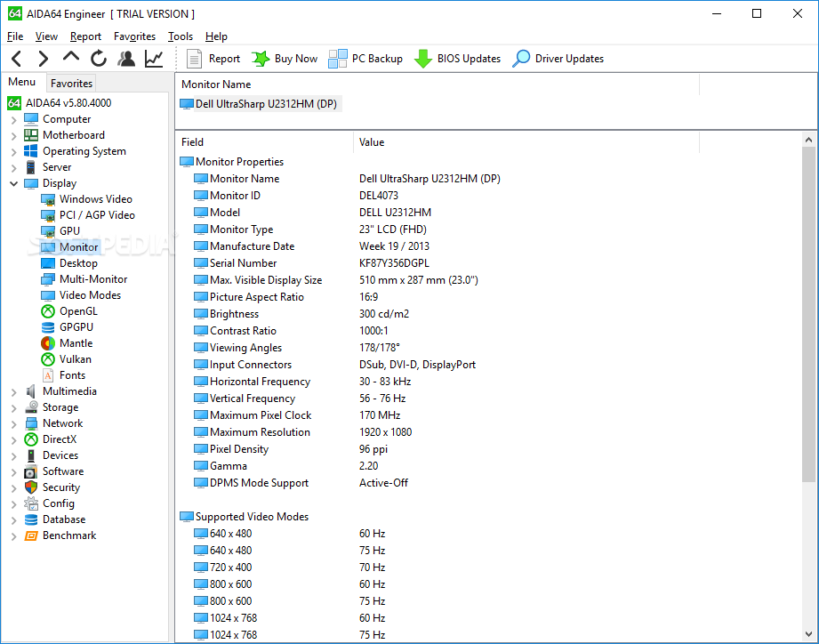This screenshot has width=819, height=644.
Task: Select Monitor item in Display tree
Action: point(69,247)
